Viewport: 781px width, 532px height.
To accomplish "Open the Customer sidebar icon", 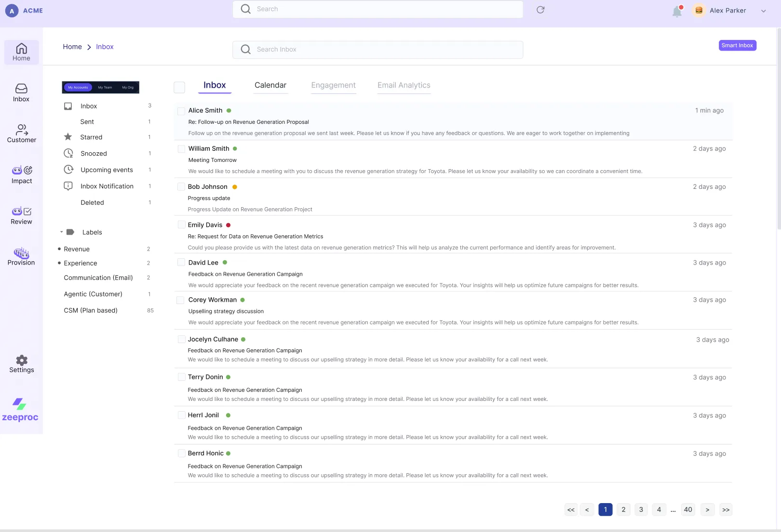I will pos(22,134).
